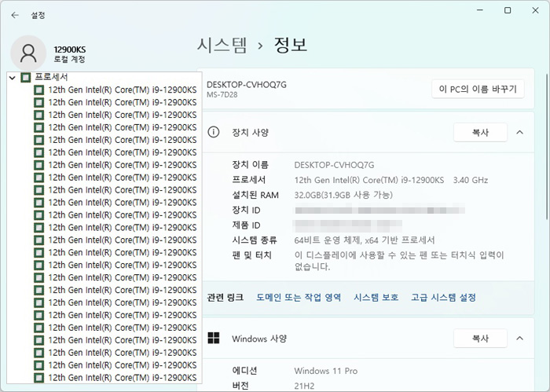The height and width of the screenshot is (392, 550).
Task: Click 이 PC의 이름 바꾸기 button
Action: (x=478, y=89)
